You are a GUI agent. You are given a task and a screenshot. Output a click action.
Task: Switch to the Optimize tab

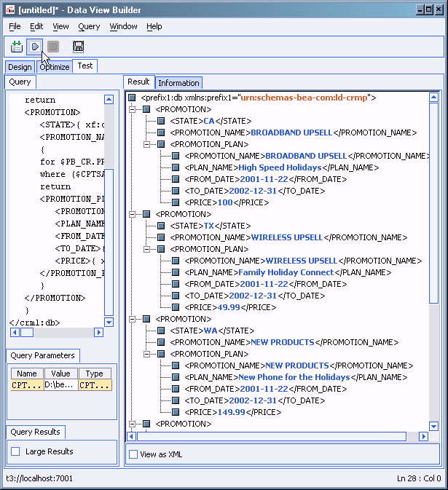click(x=54, y=67)
